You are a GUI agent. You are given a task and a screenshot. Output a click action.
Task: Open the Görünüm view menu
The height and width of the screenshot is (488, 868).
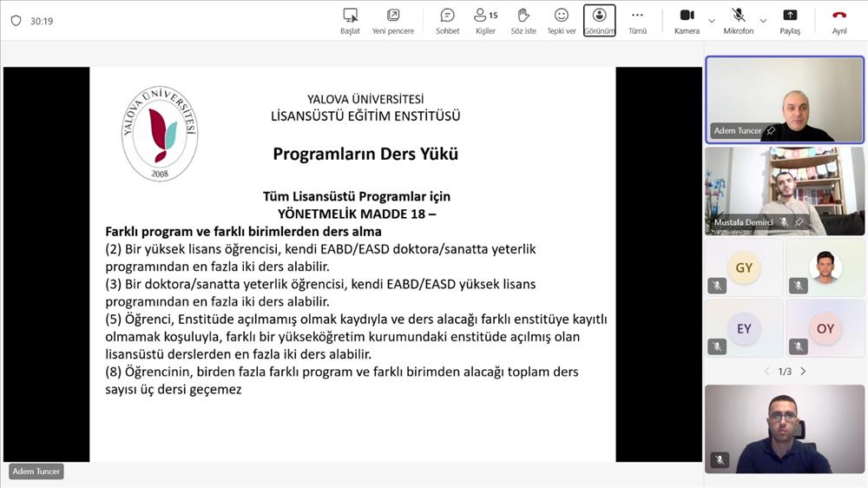599,21
